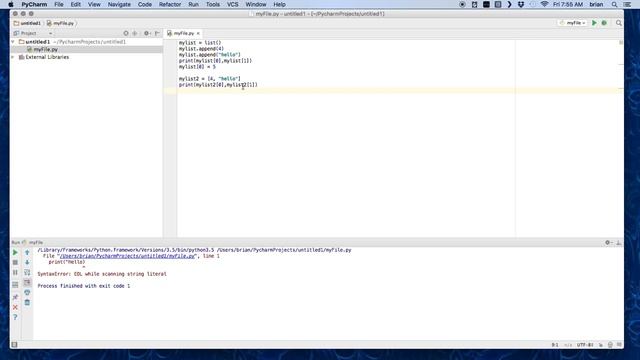Click myFile.py breadcrumb in navigation bar

pyautogui.click(x=60, y=23)
